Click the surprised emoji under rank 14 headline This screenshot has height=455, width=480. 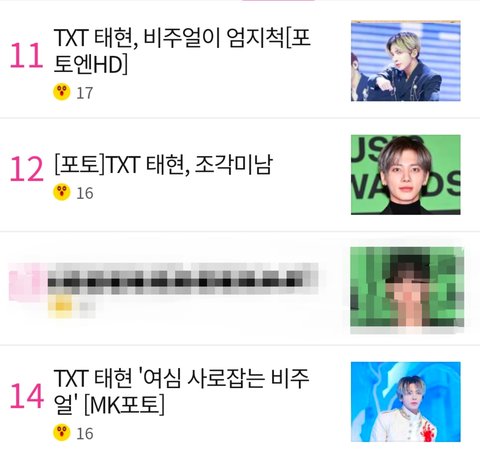62,433
